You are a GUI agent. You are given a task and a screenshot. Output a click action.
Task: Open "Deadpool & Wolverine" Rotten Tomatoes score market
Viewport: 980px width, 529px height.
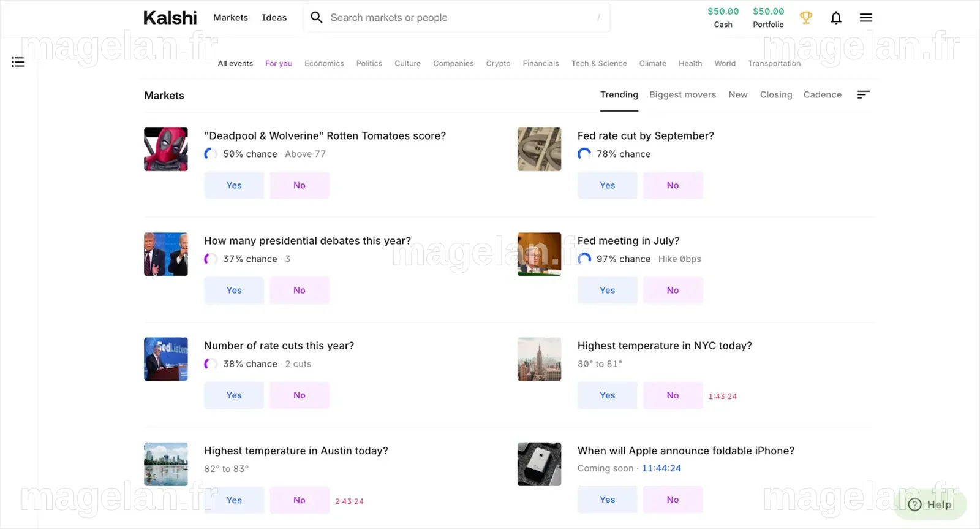325,136
